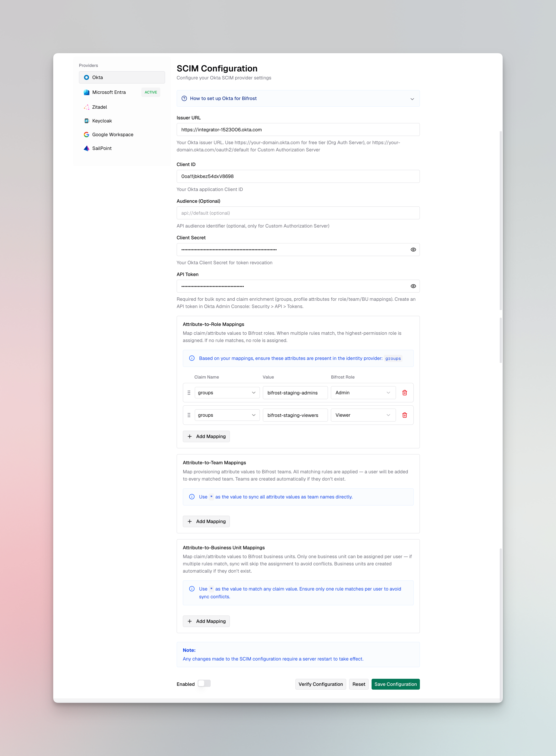Add a mapping under Attribute-to-Business Unit Mappings
The height and width of the screenshot is (756, 556).
206,621
